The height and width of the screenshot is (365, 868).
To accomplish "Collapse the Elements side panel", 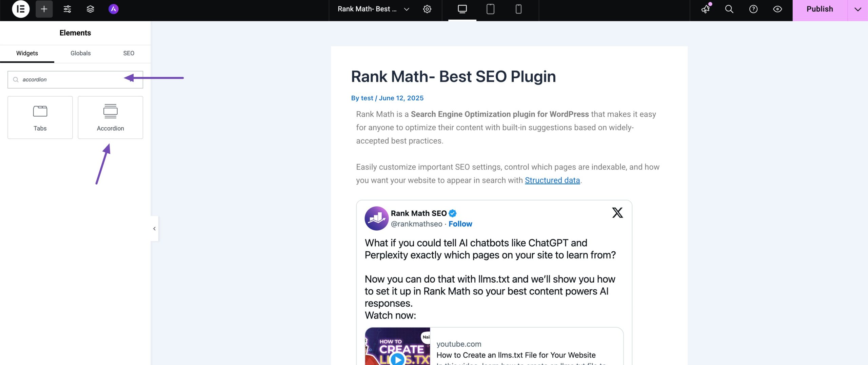I will 154,229.
